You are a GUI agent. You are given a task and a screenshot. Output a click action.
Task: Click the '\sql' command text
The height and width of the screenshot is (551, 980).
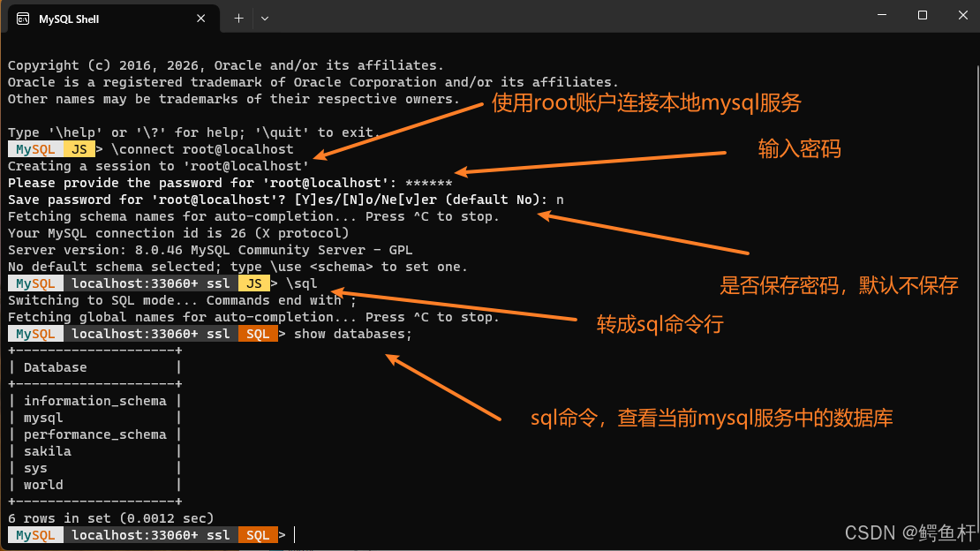(x=301, y=283)
